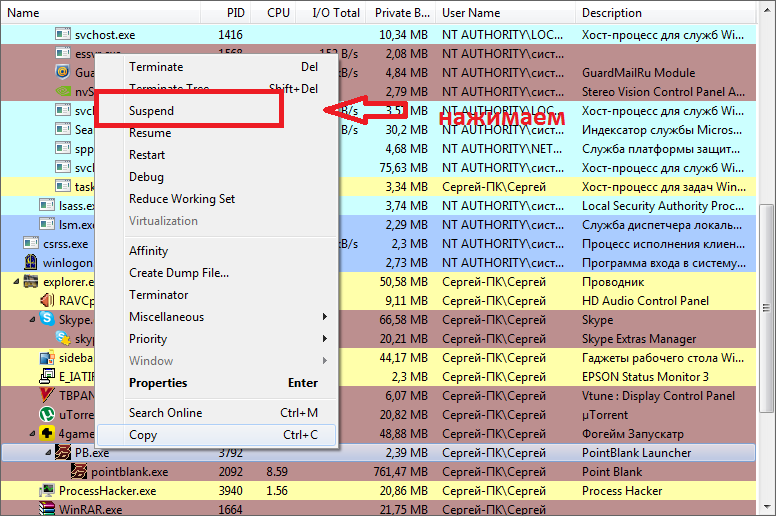Screen dimensions: 776x516
Task: Click the lsass.exe process icon
Action: coord(47,205)
